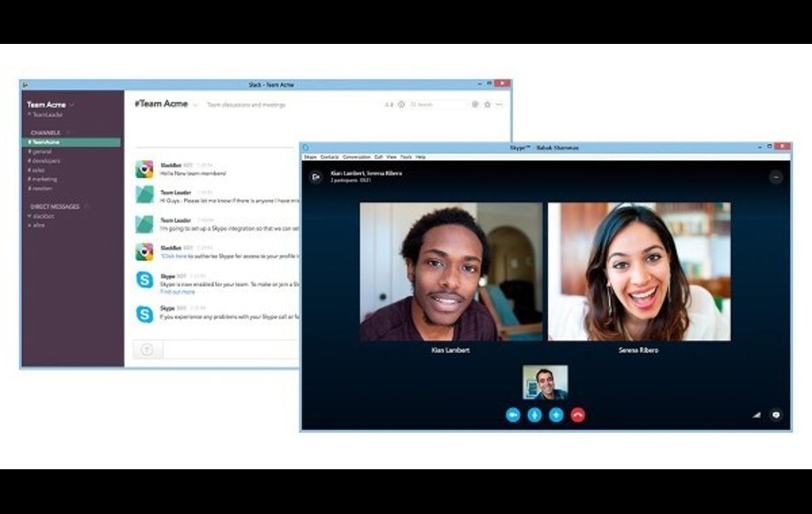Viewport: 812px width, 514px height.
Task: Mute the microphone in the Skype call
Action: pyautogui.click(x=534, y=415)
